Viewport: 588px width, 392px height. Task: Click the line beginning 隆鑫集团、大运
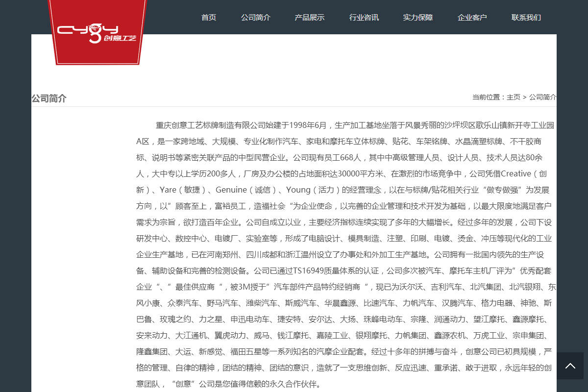point(344,352)
